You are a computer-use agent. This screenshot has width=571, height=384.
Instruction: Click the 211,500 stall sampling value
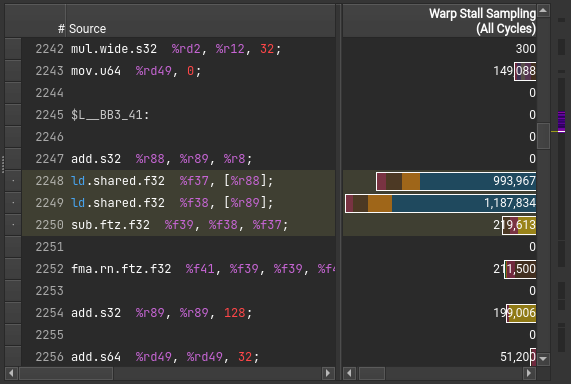coord(515,269)
